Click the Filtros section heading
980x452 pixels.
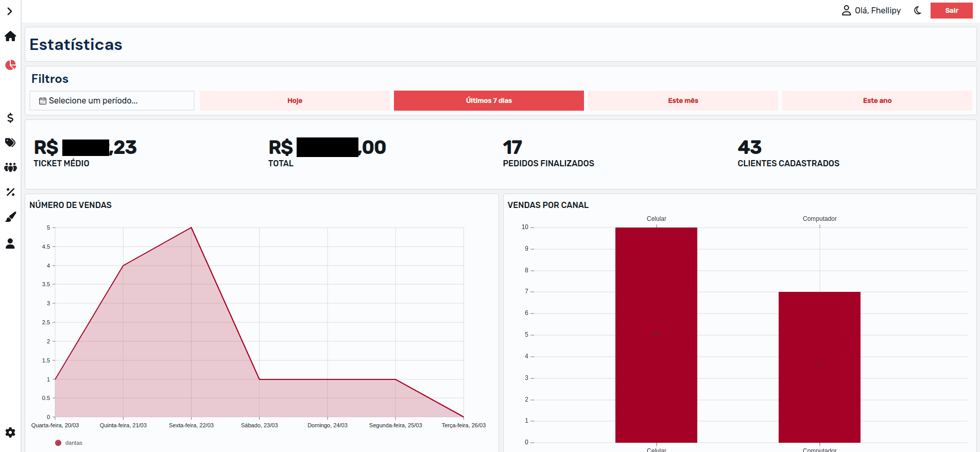[50, 79]
